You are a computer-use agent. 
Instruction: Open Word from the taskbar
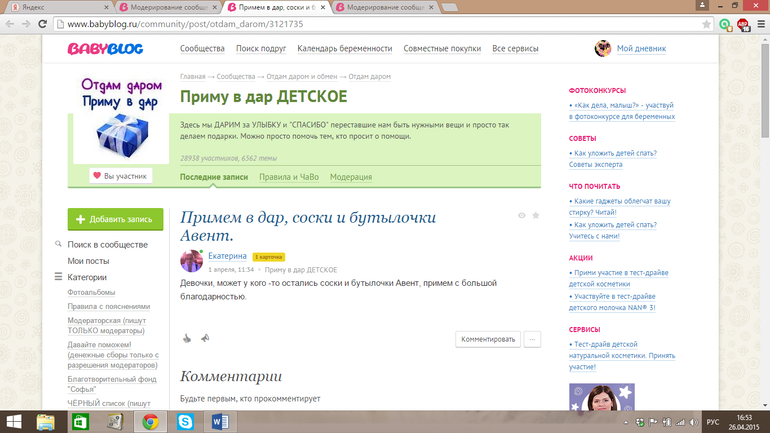220,421
